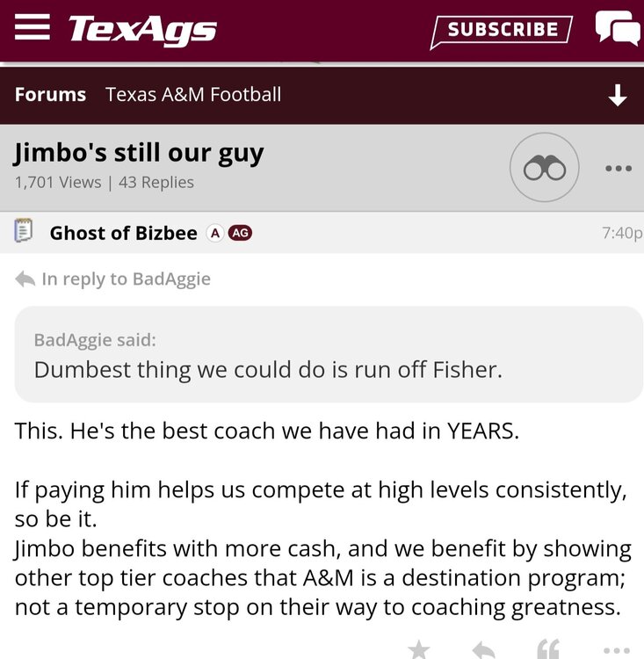Open the hamburger navigation menu

(x=33, y=28)
